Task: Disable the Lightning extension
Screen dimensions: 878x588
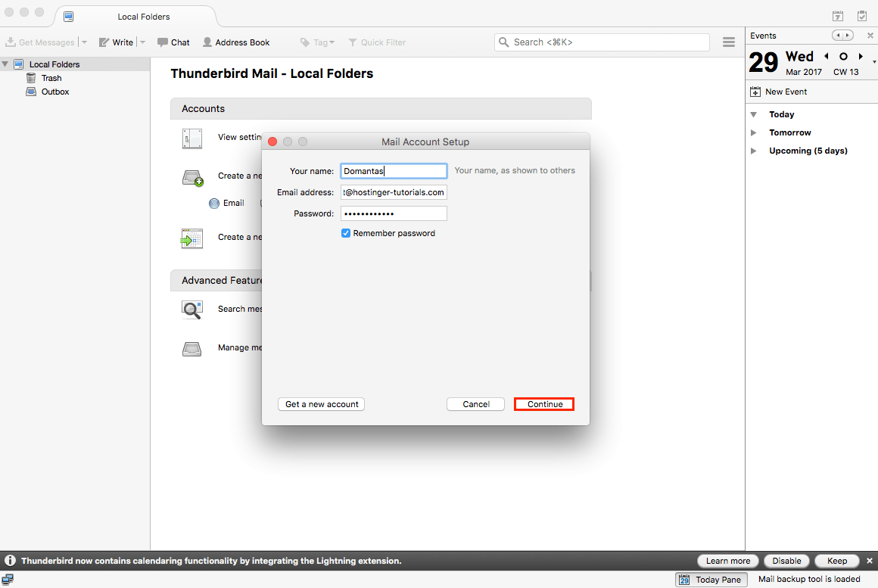Action: (x=786, y=561)
